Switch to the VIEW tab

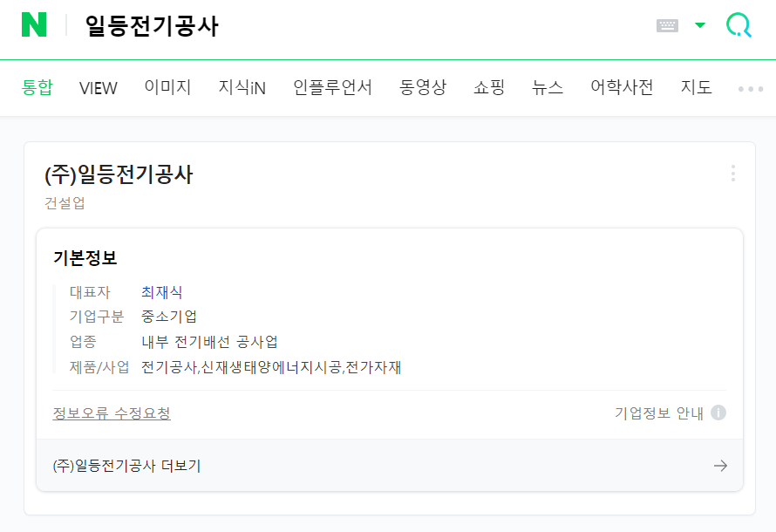(x=98, y=88)
